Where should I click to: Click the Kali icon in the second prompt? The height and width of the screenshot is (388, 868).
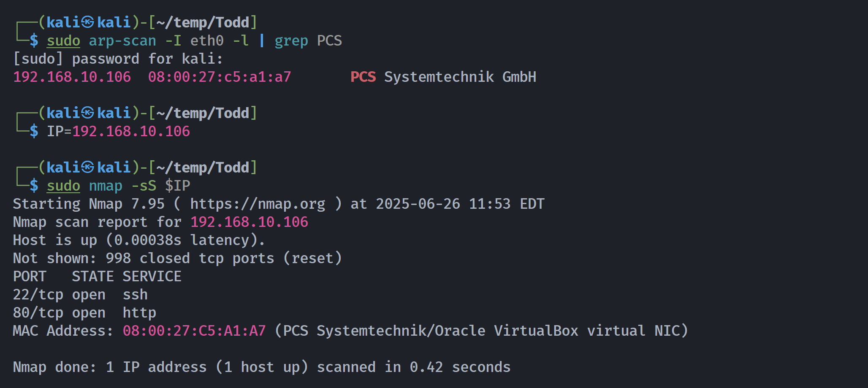[x=88, y=113]
